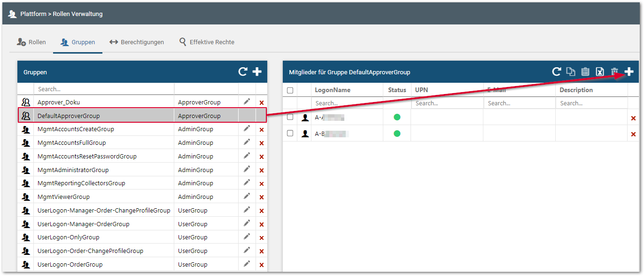Delete the UserLogon-OrderGroup entry

pyautogui.click(x=262, y=265)
